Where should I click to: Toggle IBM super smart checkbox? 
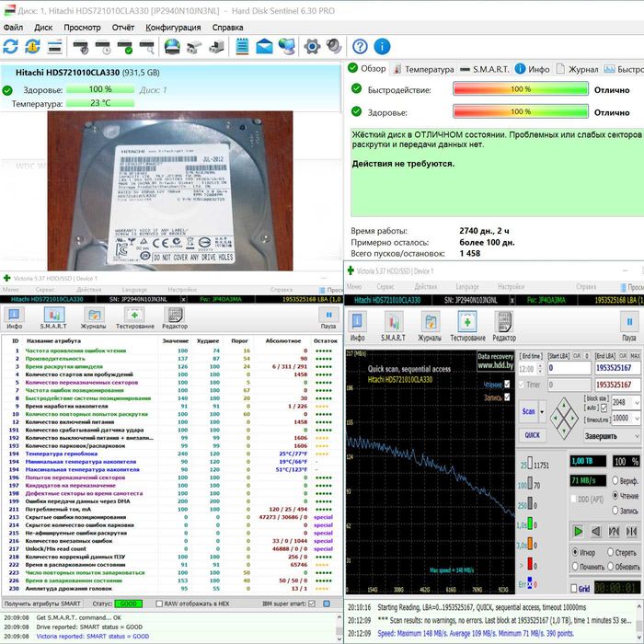click(312, 604)
